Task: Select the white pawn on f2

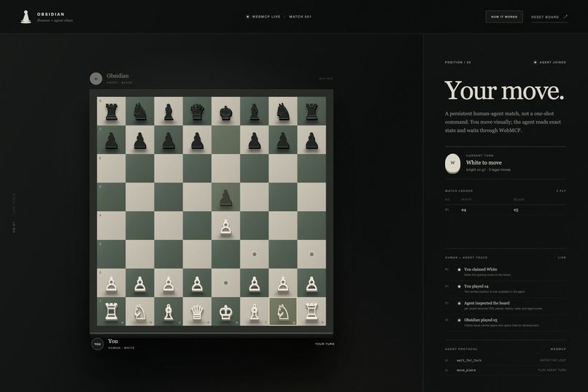Action: [x=255, y=283]
